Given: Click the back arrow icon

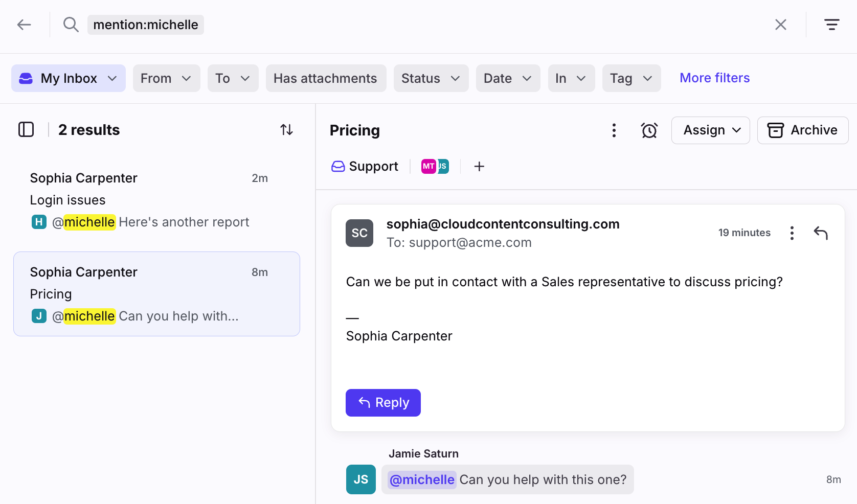Looking at the screenshot, I should [x=24, y=25].
